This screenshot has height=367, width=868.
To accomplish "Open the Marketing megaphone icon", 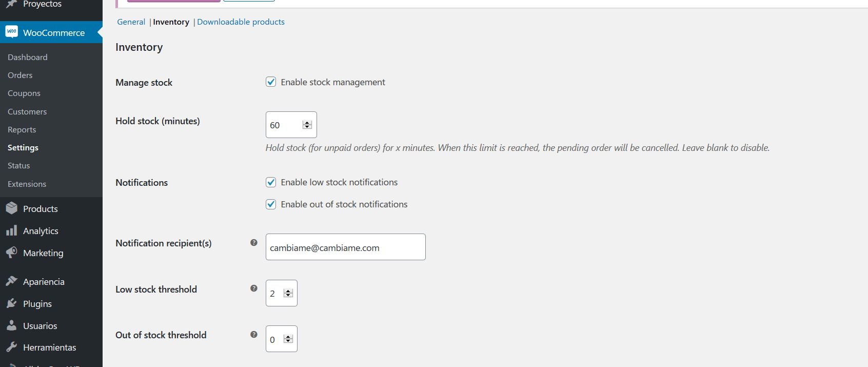I will coord(11,253).
